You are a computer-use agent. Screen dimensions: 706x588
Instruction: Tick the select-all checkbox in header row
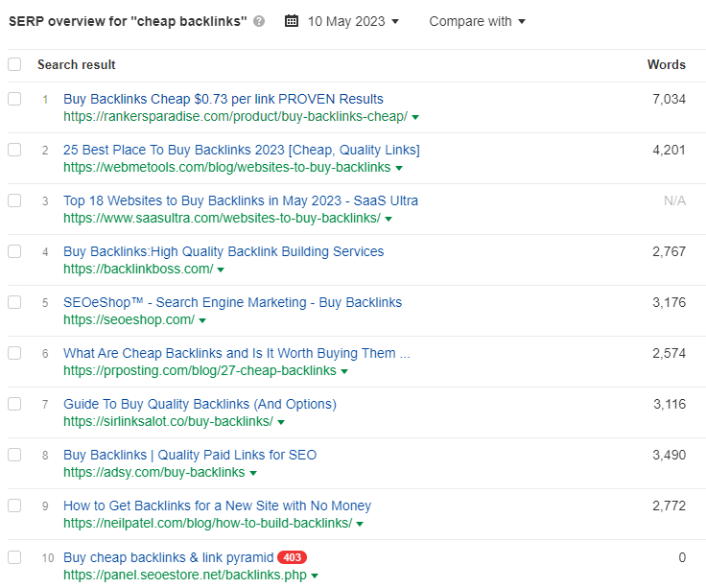[14, 64]
